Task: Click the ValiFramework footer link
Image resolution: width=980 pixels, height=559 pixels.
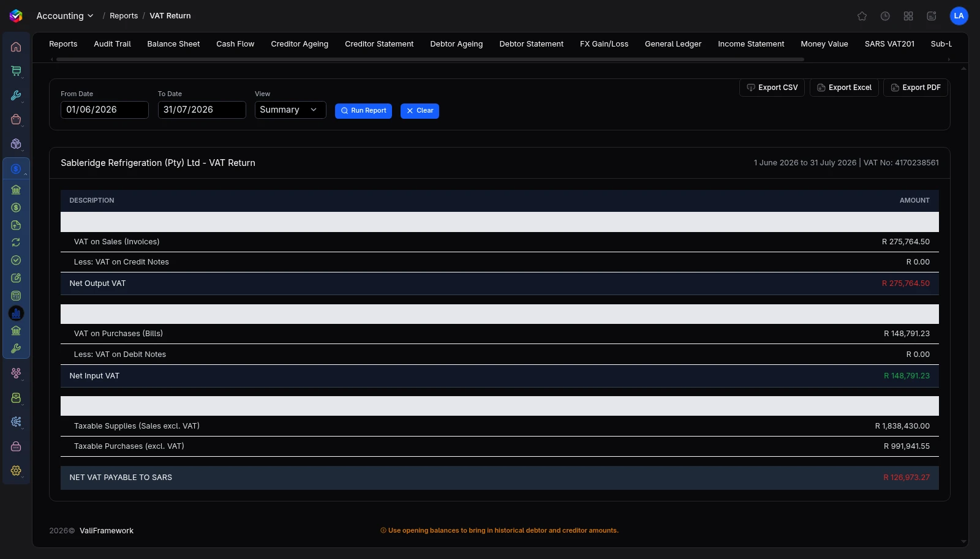Action: (x=107, y=531)
